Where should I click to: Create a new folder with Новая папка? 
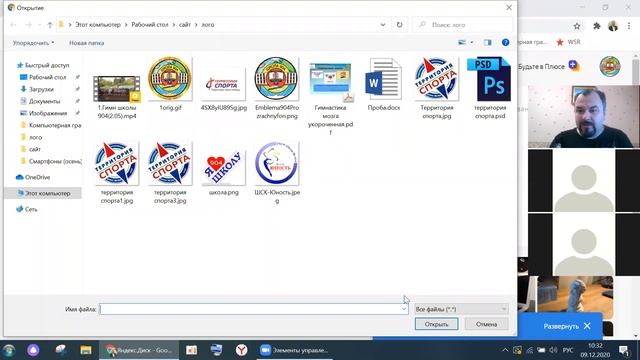tap(87, 43)
